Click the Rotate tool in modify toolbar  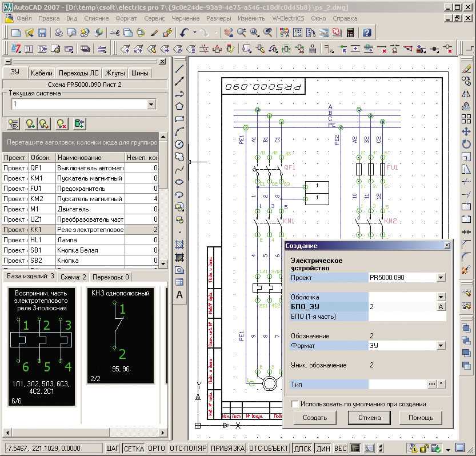[466, 144]
